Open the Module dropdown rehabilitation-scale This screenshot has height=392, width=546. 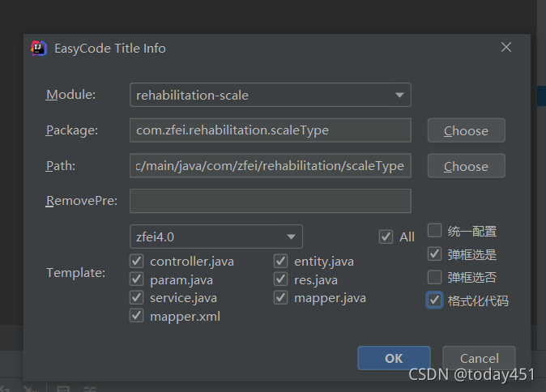pyautogui.click(x=271, y=95)
